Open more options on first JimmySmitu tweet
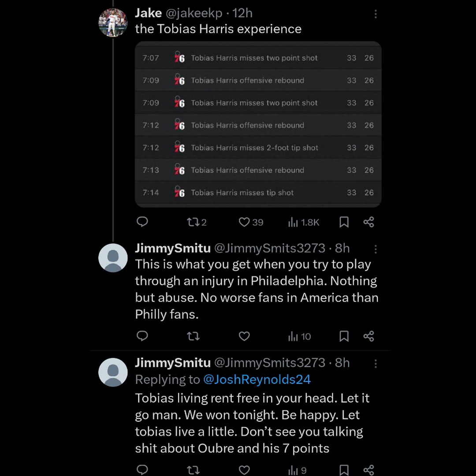 pyautogui.click(x=376, y=249)
